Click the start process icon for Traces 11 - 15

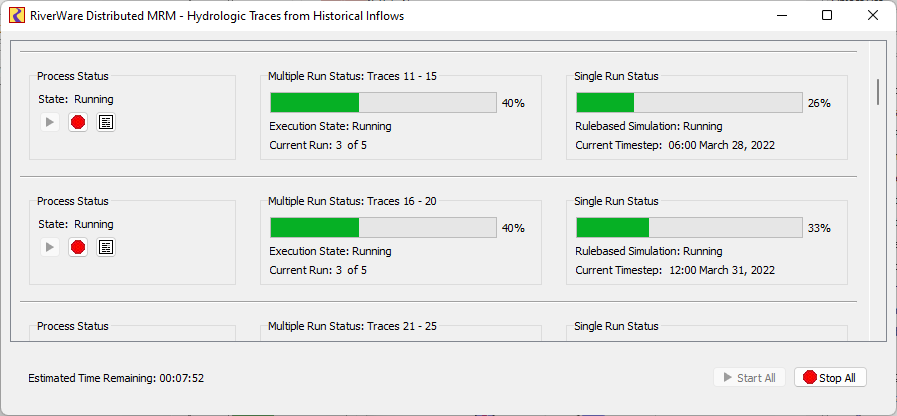(50, 122)
